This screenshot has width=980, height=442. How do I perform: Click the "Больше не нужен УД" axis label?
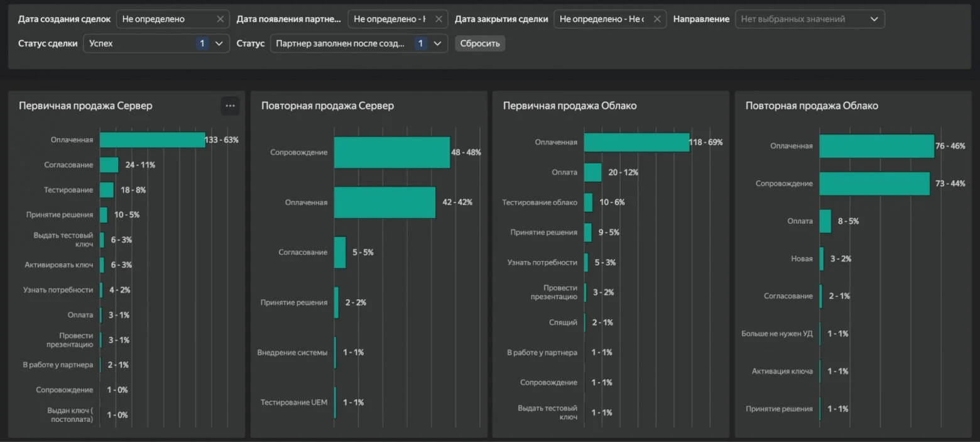tap(777, 334)
